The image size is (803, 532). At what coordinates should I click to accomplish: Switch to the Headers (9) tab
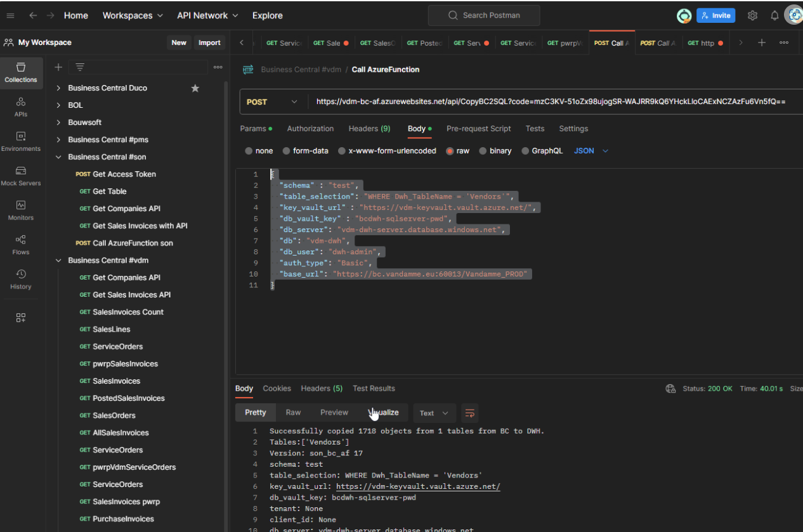369,129
